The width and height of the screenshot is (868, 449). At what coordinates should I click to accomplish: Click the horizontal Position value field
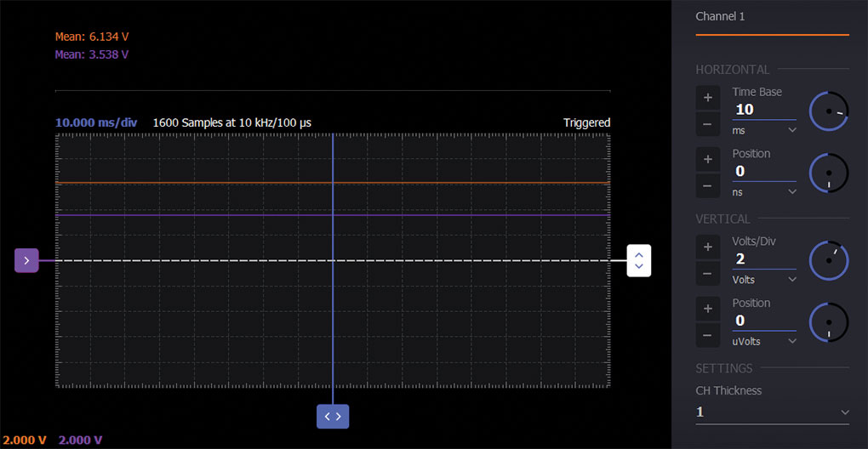pos(764,172)
